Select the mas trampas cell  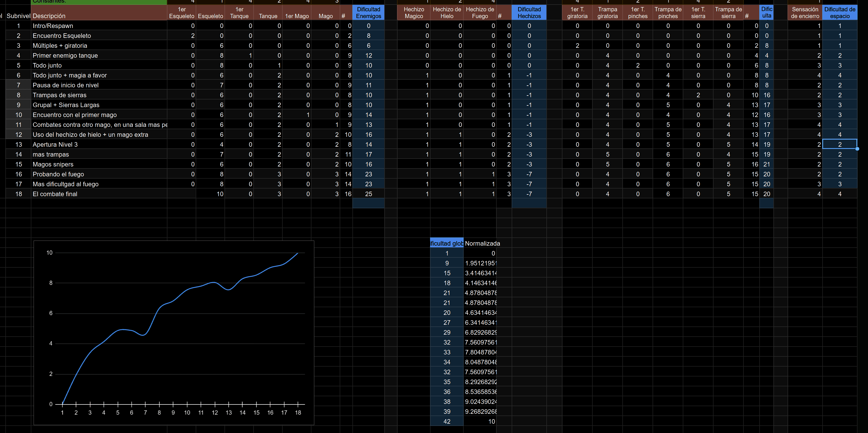coord(99,154)
